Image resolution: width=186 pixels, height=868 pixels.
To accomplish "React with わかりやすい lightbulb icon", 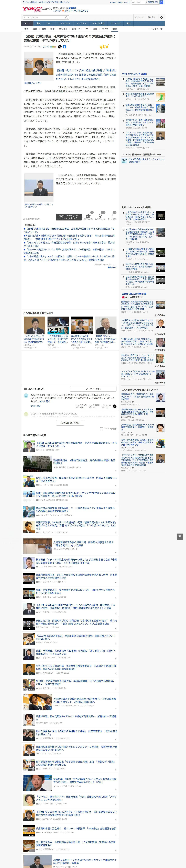I will [100, 216].
